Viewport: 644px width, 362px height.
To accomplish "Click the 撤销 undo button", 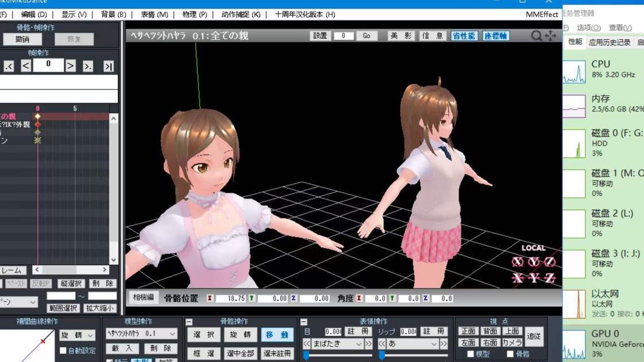I will tap(22, 40).
